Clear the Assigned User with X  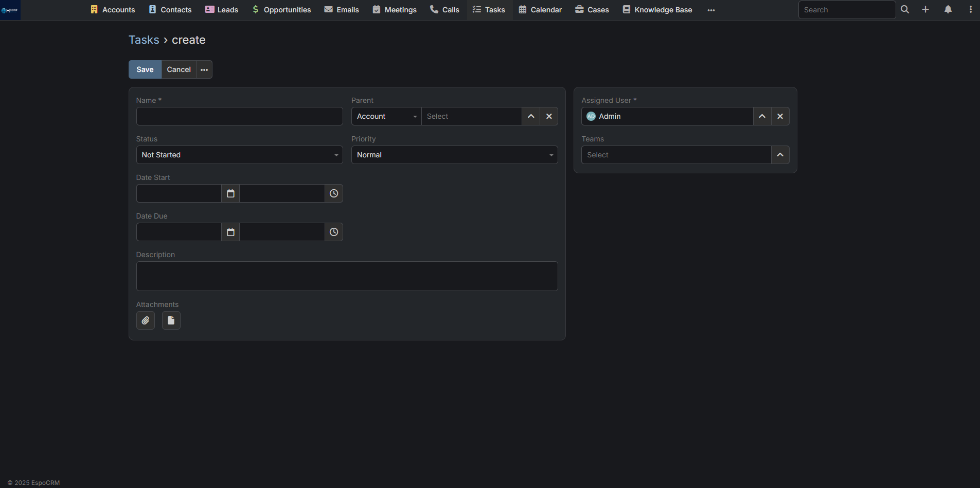coord(780,116)
